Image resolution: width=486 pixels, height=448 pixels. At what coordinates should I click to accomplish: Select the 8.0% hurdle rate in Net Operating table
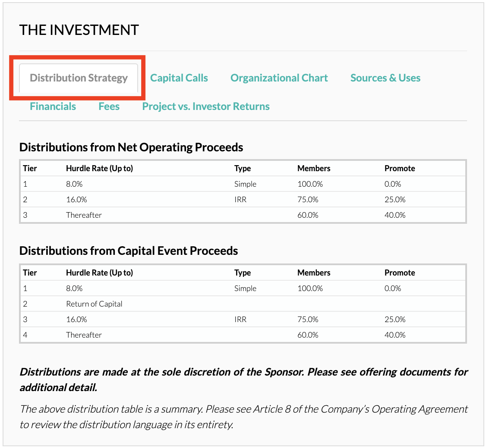[x=74, y=184]
